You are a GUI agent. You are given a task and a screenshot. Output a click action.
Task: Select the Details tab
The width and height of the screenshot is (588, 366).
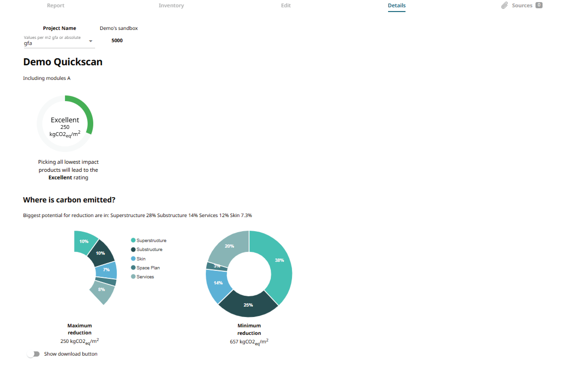click(397, 5)
